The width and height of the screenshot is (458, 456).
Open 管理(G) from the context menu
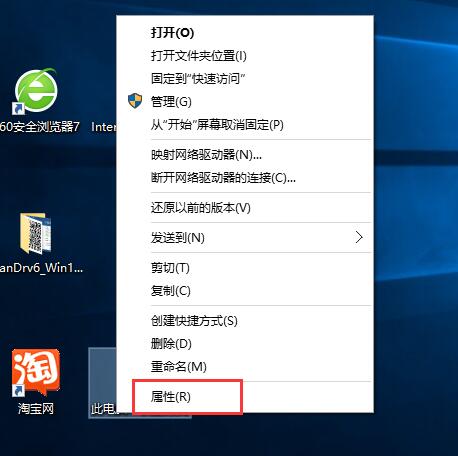pos(245,102)
